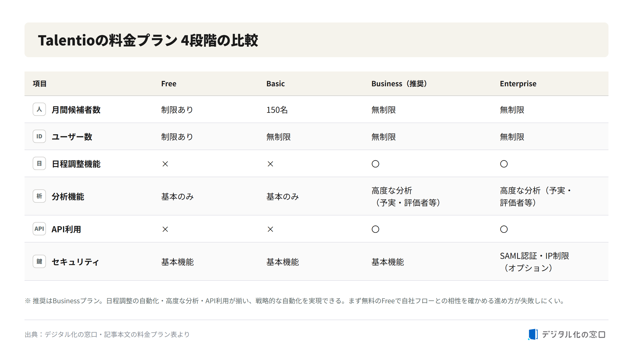
Task: Select the Free column header
Action: [169, 84]
